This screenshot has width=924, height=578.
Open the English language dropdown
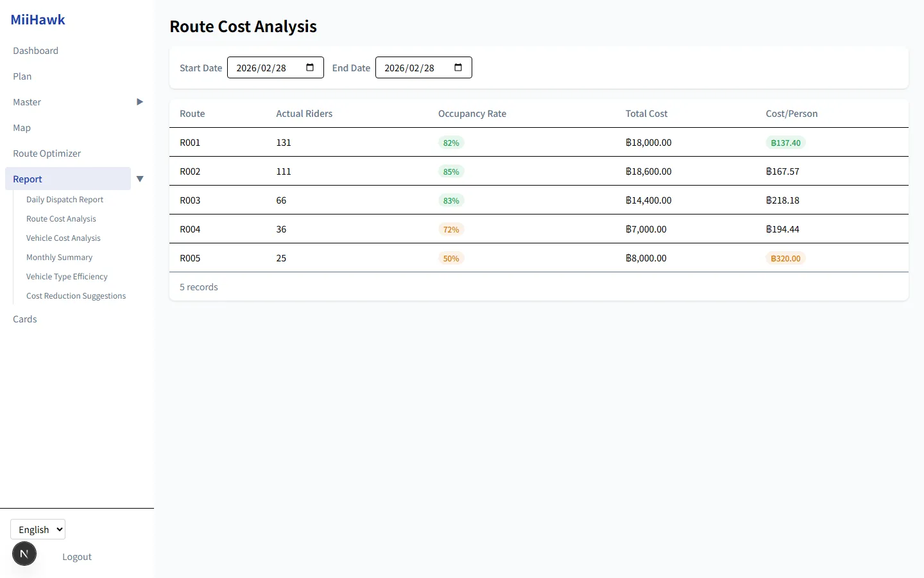pyautogui.click(x=38, y=529)
